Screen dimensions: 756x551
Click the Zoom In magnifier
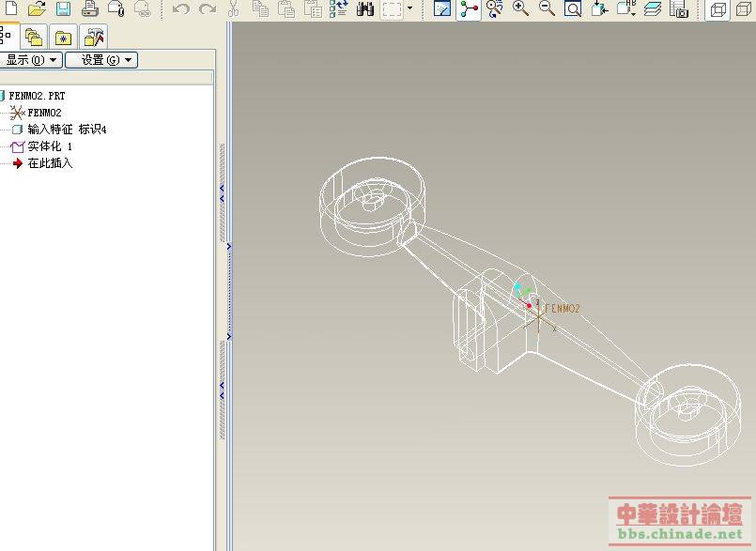click(521, 9)
